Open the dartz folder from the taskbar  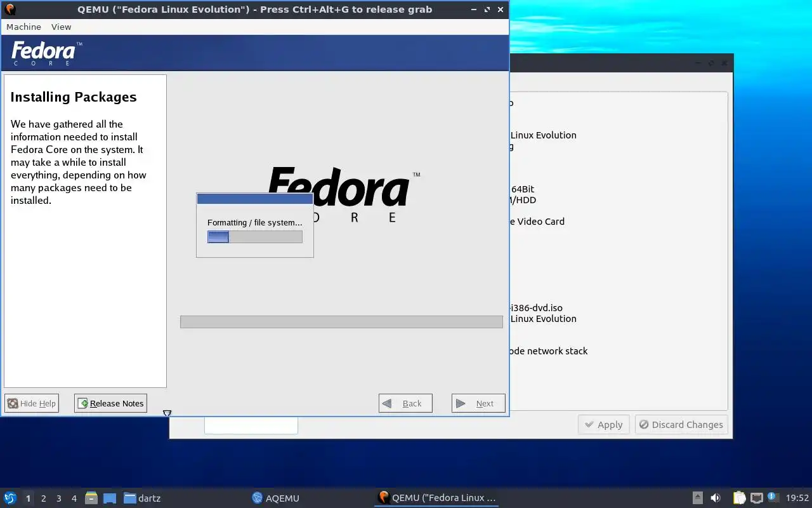[x=142, y=498]
